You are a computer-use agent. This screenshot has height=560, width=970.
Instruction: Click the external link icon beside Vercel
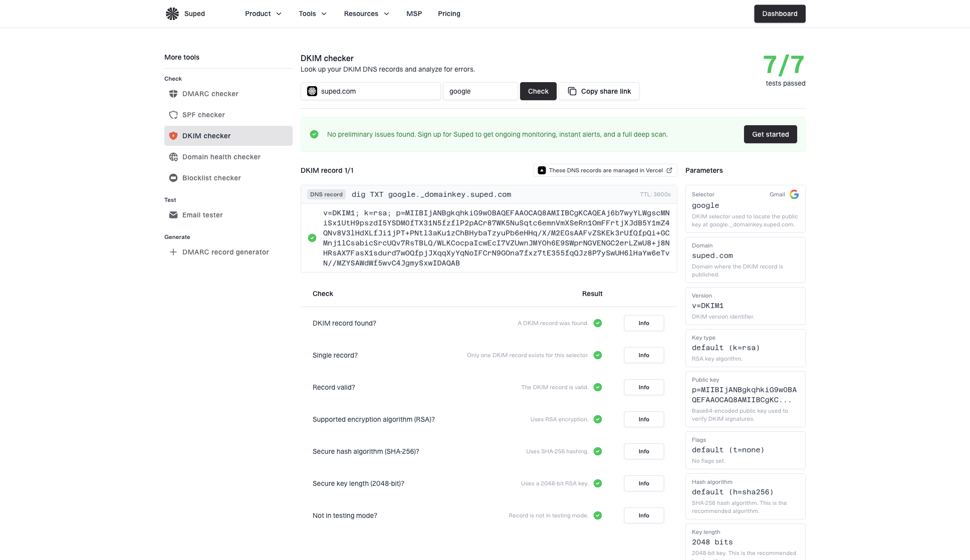point(669,170)
